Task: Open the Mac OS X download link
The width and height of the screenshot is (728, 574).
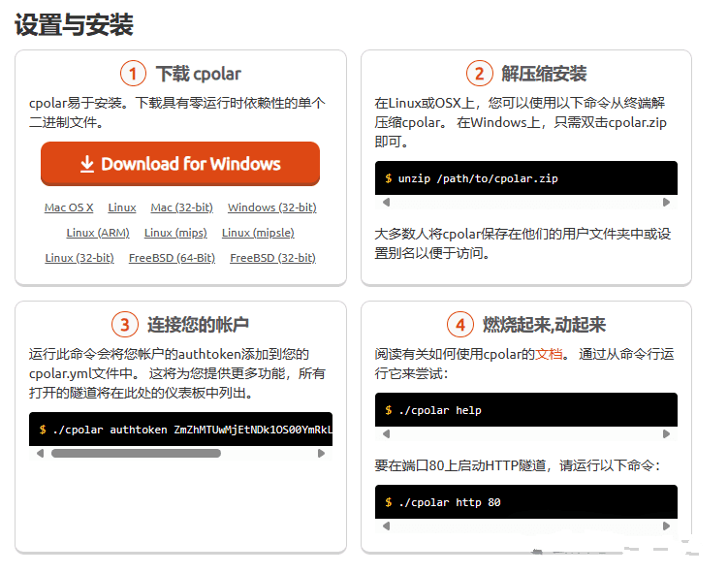Action: [69, 207]
